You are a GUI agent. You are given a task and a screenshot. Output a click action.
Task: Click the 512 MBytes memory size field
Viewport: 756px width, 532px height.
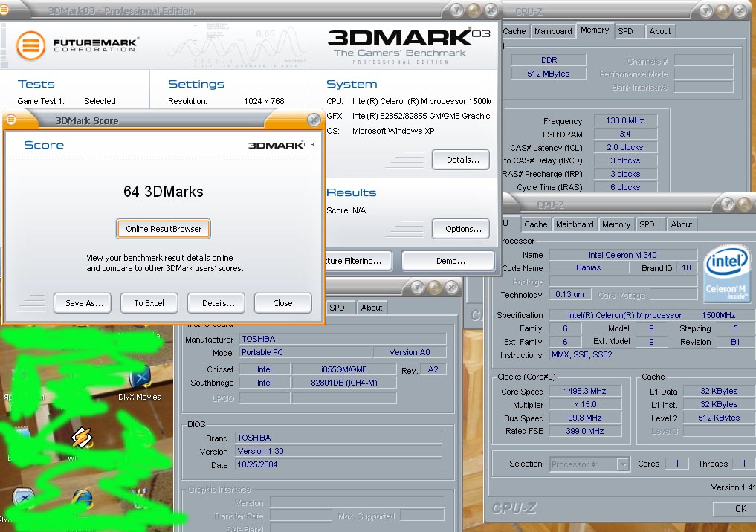coord(549,74)
